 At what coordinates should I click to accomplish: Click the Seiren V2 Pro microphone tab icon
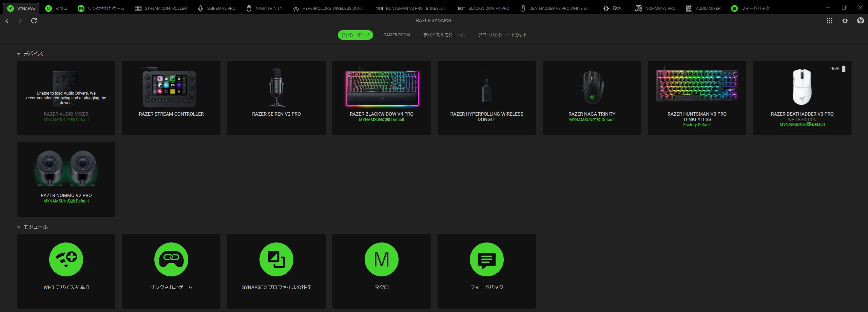(200, 8)
